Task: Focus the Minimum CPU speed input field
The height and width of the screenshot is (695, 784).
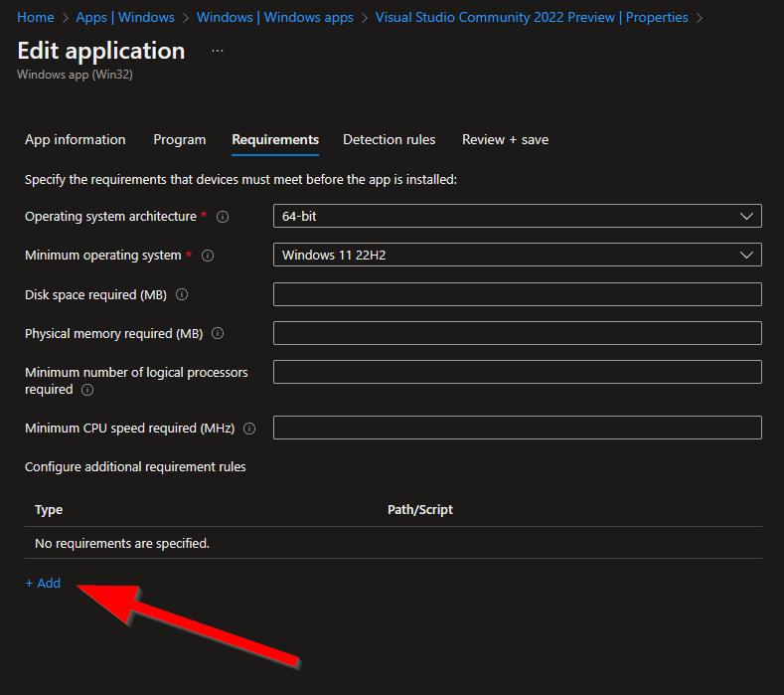Action: (517, 428)
